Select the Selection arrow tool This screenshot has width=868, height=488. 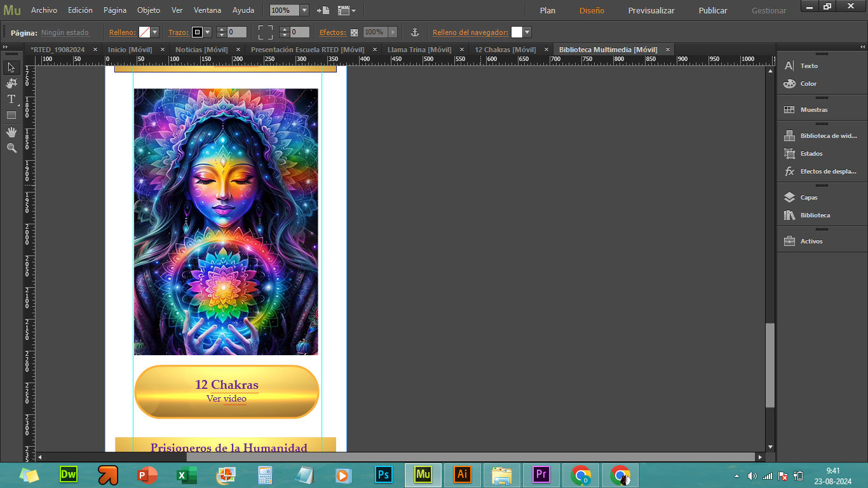click(x=11, y=67)
